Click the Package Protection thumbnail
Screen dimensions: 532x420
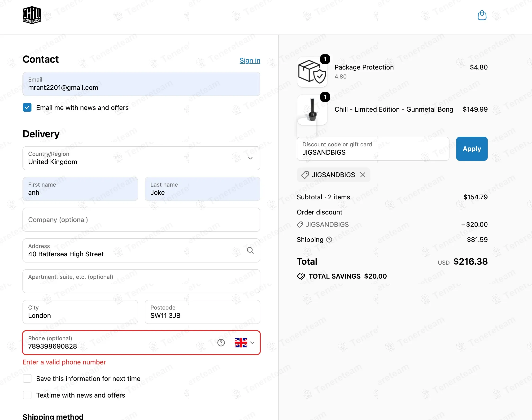312,72
